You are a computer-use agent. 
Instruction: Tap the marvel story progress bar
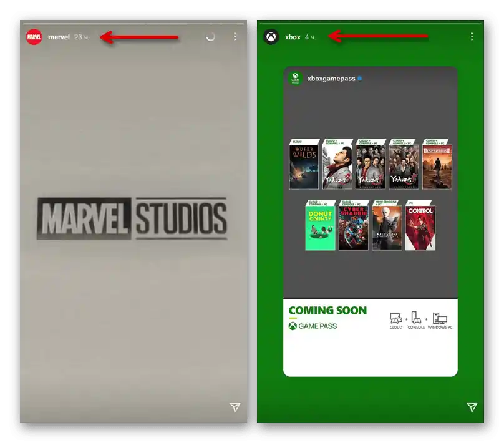click(133, 24)
